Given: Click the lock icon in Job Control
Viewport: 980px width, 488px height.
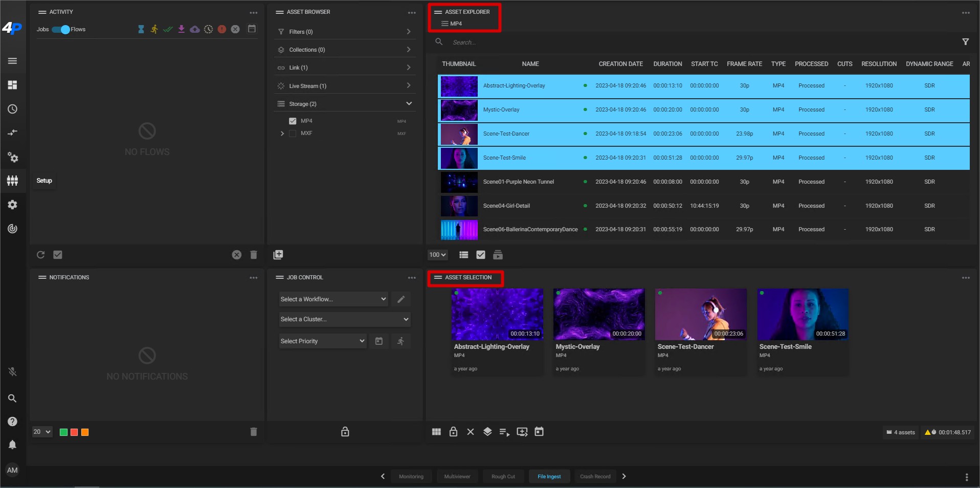Looking at the screenshot, I should tap(345, 432).
